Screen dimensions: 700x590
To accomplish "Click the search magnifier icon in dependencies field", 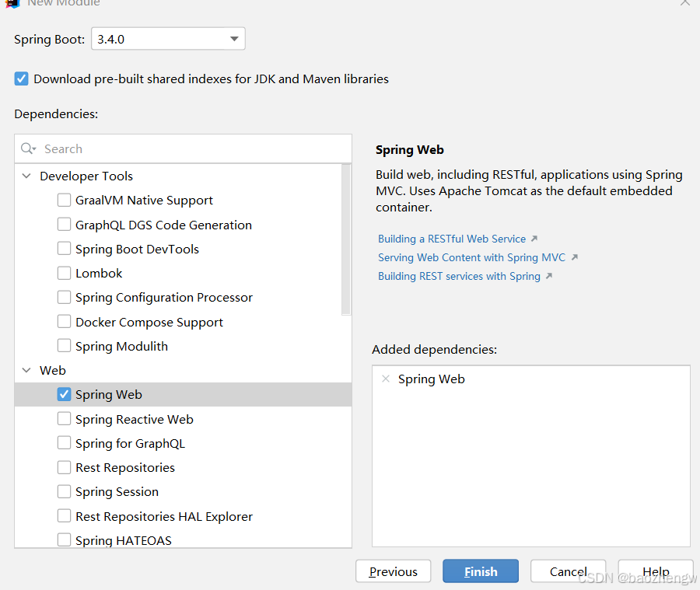I will point(26,148).
